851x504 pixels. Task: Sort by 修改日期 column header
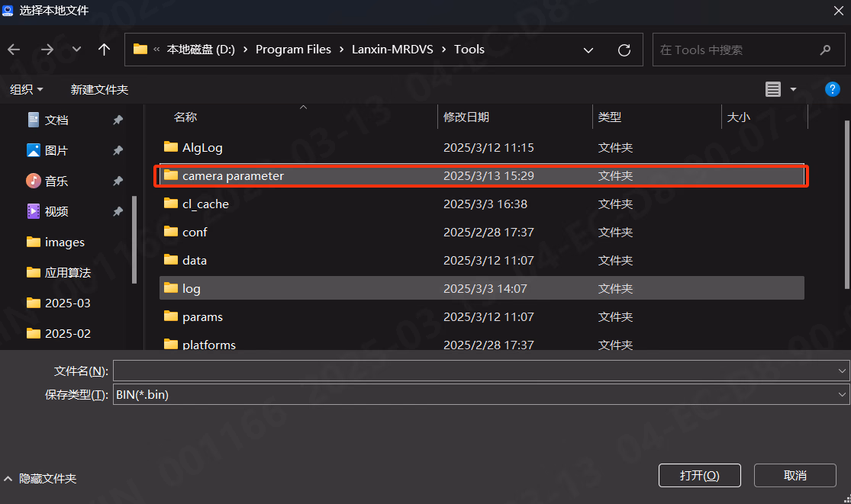tap(466, 117)
